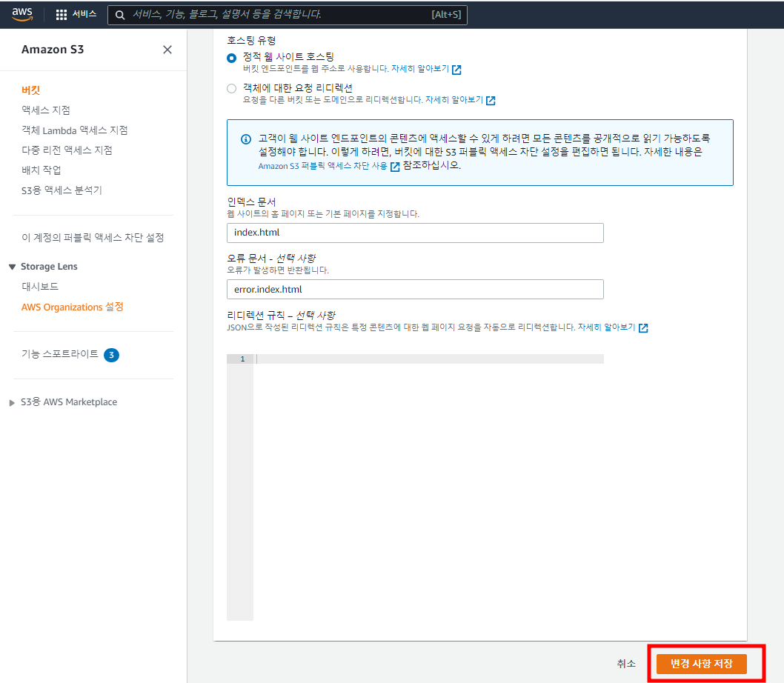Close the Amazon S3 sidebar
Image resolution: width=784 pixels, height=683 pixels.
pos(167,50)
